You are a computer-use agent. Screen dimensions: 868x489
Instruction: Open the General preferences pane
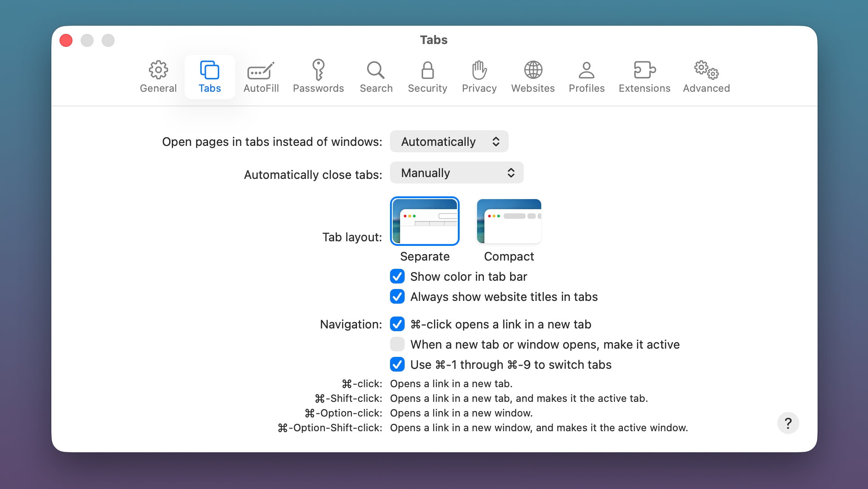tap(158, 76)
